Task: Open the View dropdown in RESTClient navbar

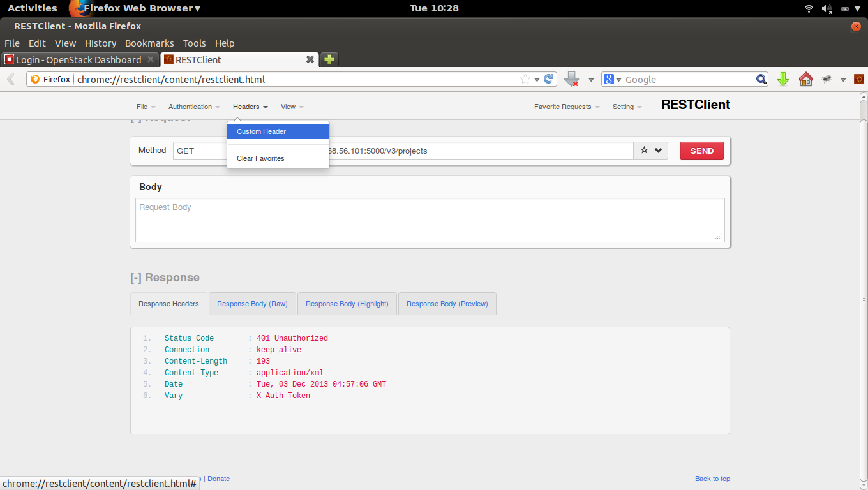Action: click(292, 107)
